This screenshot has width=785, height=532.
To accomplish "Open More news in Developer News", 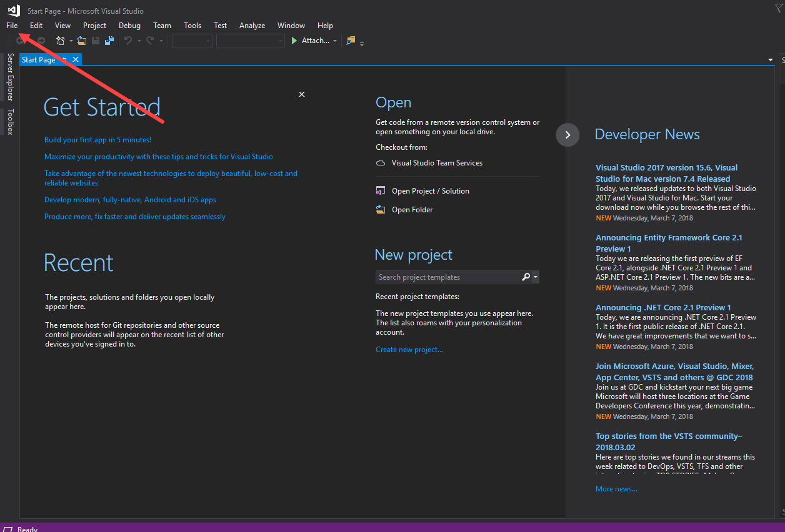I will 616,488.
